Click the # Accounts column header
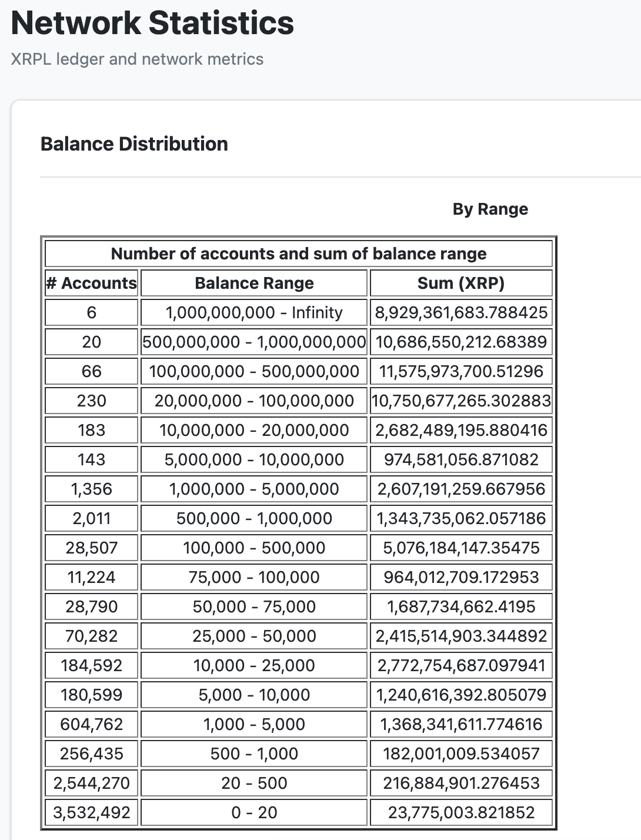The height and width of the screenshot is (840, 641). point(92,283)
